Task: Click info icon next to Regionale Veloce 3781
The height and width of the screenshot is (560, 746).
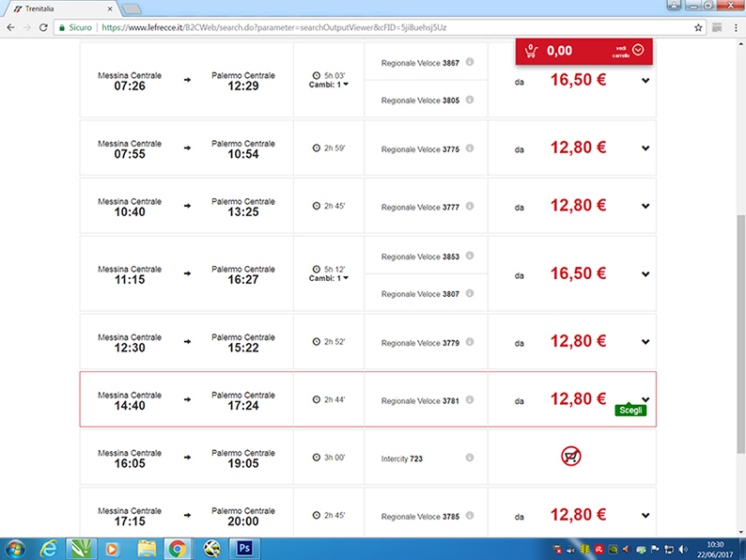Action: (470, 400)
